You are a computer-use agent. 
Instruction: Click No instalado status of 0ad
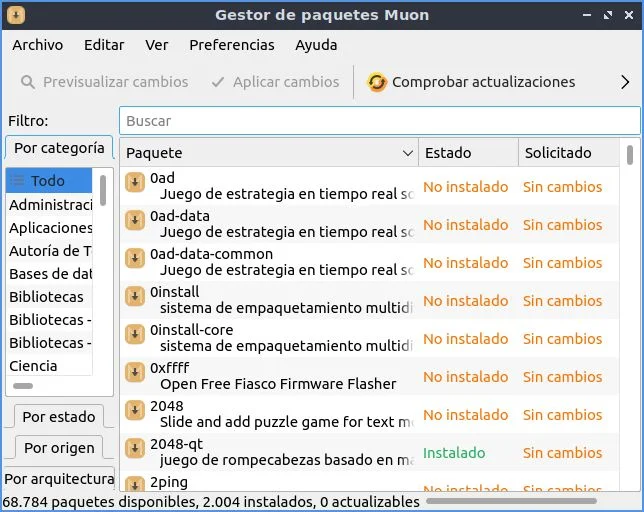click(466, 187)
